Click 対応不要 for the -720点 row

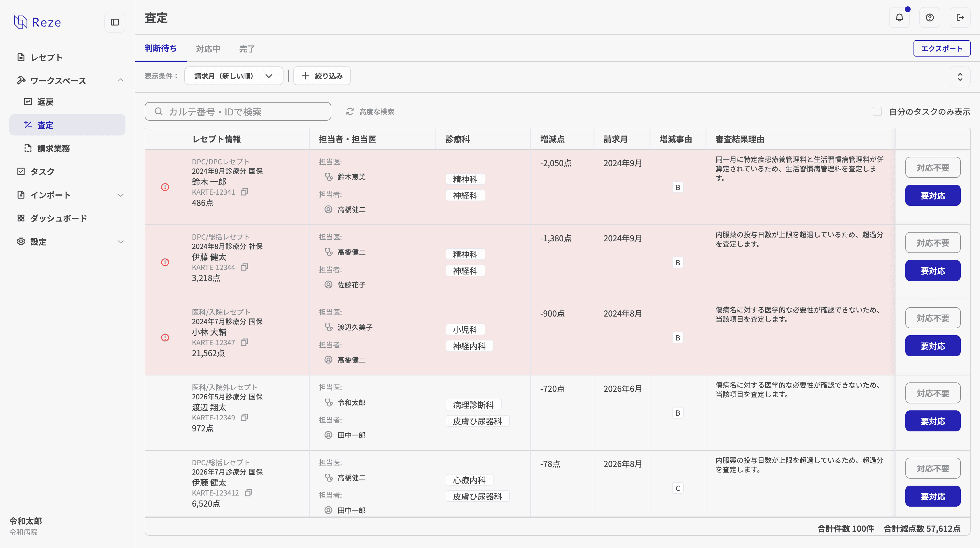click(933, 393)
